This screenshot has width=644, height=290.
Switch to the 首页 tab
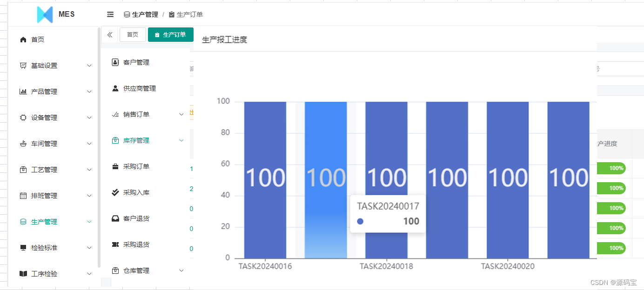coord(132,34)
